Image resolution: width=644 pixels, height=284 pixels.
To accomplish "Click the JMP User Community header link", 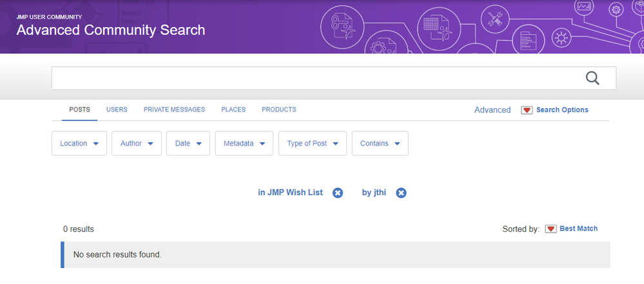I will tap(49, 17).
